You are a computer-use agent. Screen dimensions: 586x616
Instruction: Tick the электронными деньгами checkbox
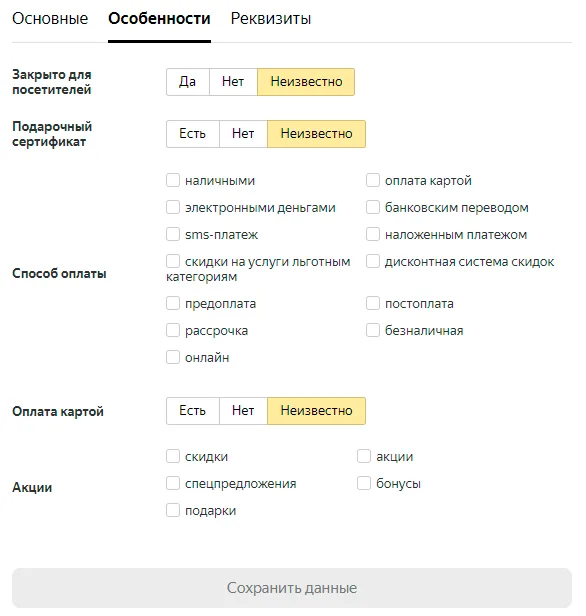[x=173, y=207]
